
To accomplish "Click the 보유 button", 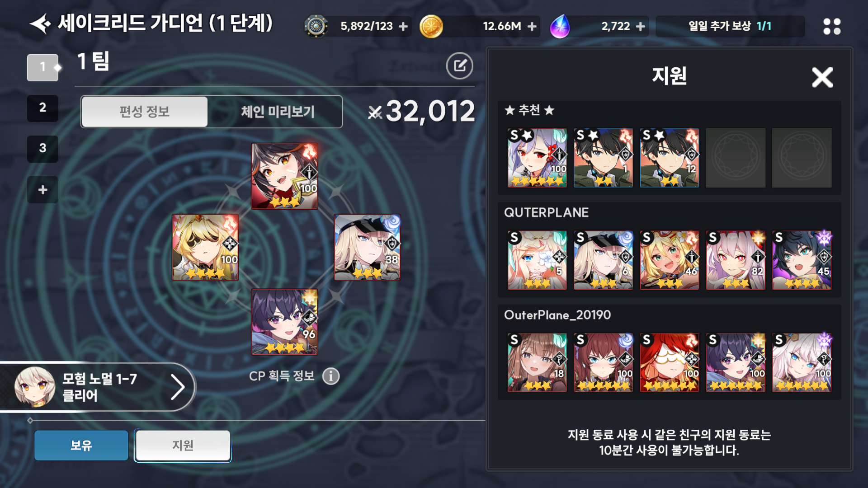I will 81,446.
